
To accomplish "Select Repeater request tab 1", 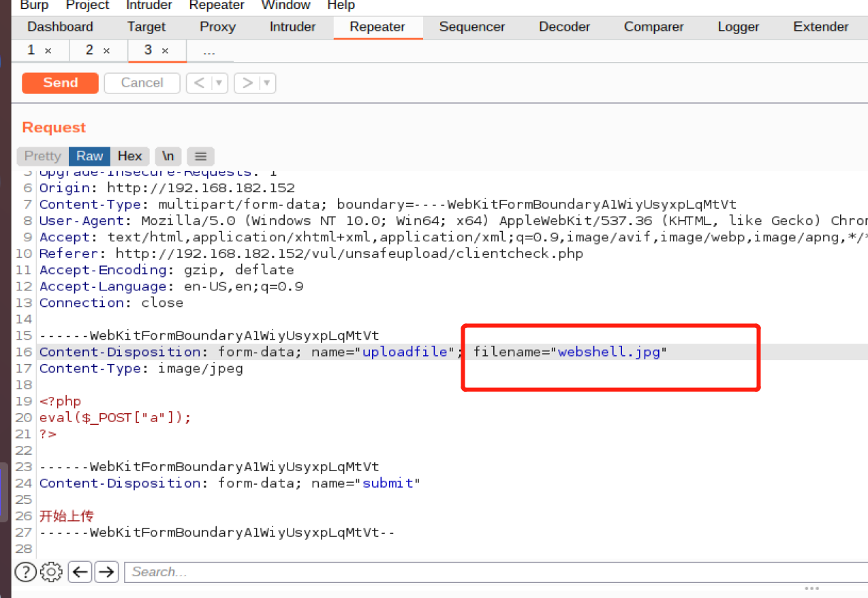I will tap(31, 50).
